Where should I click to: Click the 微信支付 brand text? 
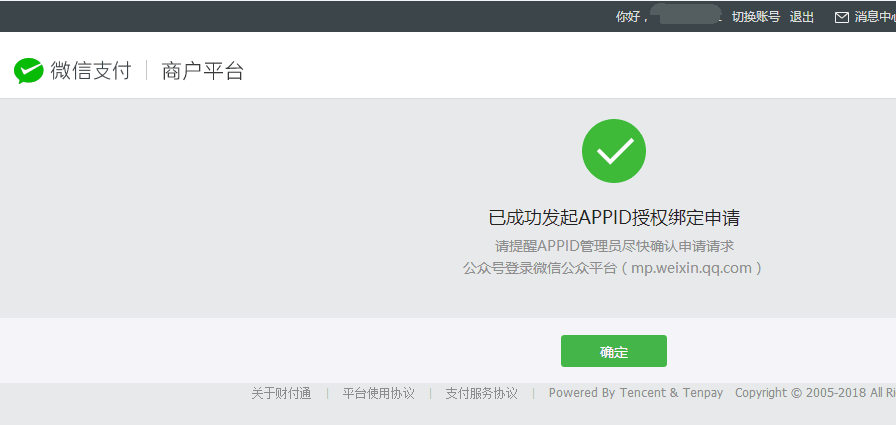[x=91, y=70]
